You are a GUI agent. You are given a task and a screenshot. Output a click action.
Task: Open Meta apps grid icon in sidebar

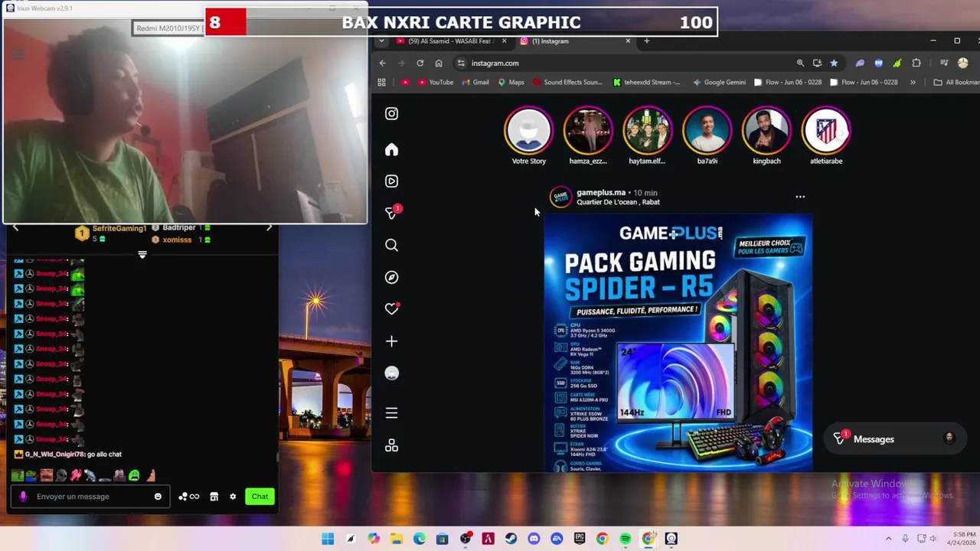[x=391, y=445]
